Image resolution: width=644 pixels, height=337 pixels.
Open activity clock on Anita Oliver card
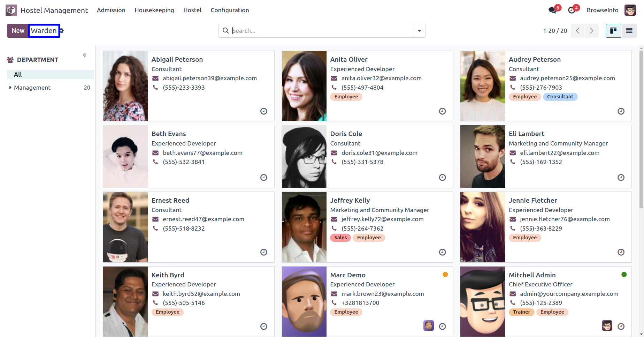click(x=442, y=111)
